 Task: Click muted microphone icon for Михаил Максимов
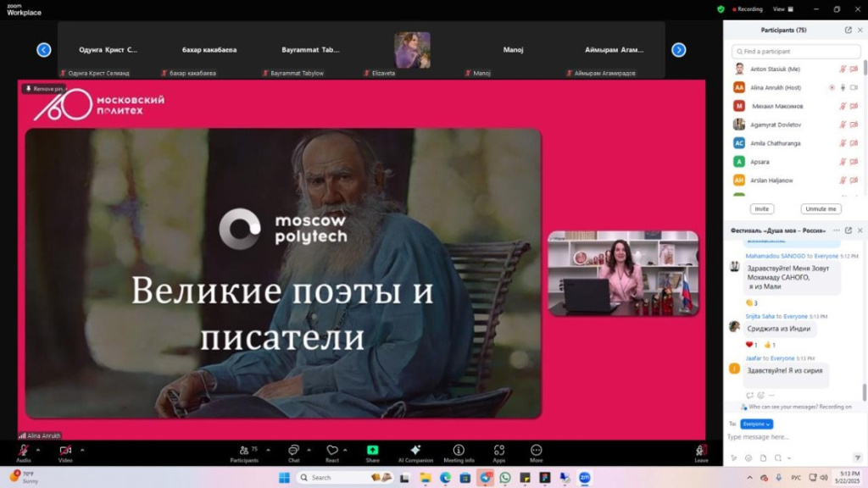tap(843, 106)
